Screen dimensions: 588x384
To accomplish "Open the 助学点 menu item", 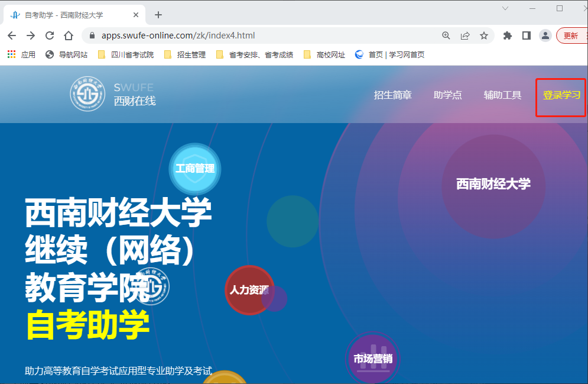I will click(x=448, y=95).
